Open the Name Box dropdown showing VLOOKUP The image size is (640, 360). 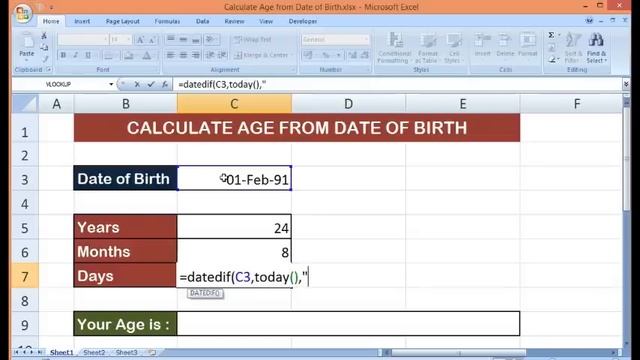click(x=111, y=84)
